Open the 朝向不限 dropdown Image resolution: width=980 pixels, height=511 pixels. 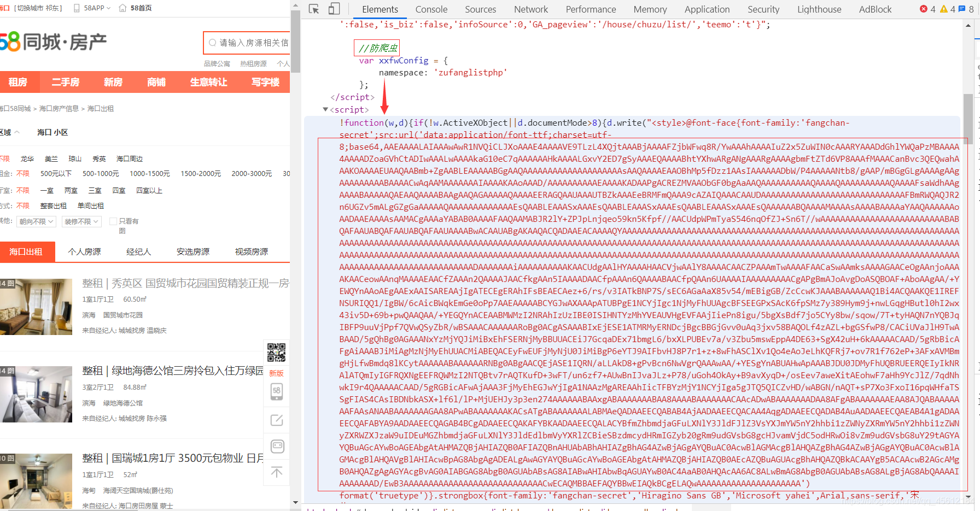click(x=36, y=221)
